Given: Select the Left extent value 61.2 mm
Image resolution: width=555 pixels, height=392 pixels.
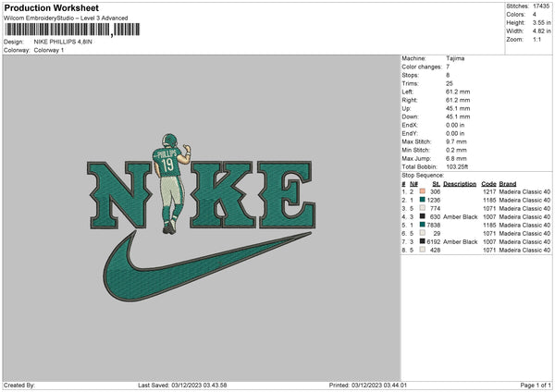Looking at the screenshot, I should tap(458, 92).
